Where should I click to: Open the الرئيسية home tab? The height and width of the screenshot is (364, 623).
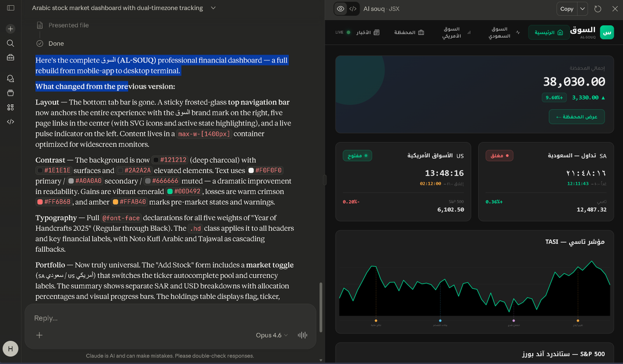(x=548, y=32)
